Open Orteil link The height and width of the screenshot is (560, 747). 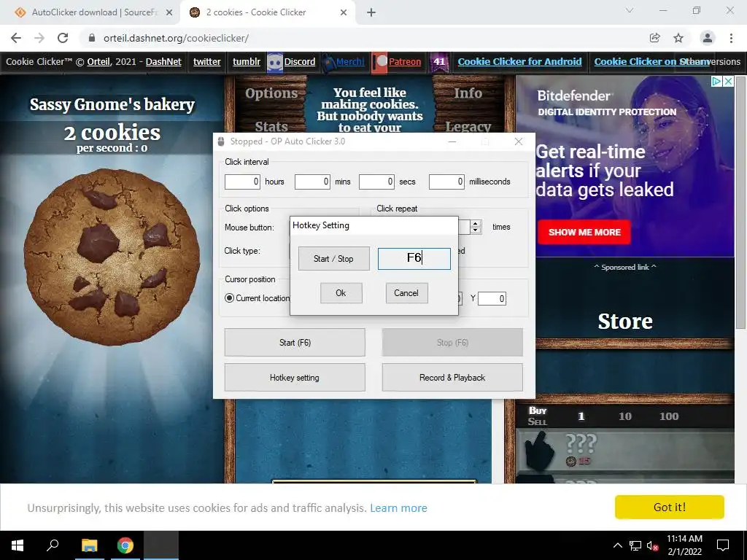tap(98, 61)
